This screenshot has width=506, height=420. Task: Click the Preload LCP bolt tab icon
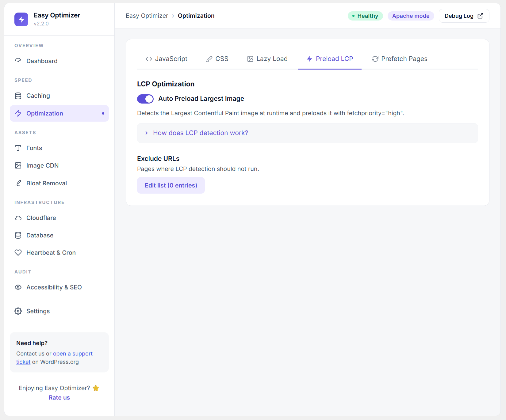coord(309,59)
